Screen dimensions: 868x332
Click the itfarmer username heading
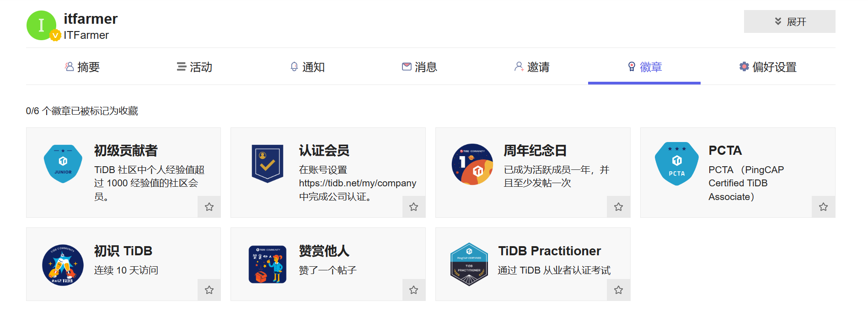[91, 19]
